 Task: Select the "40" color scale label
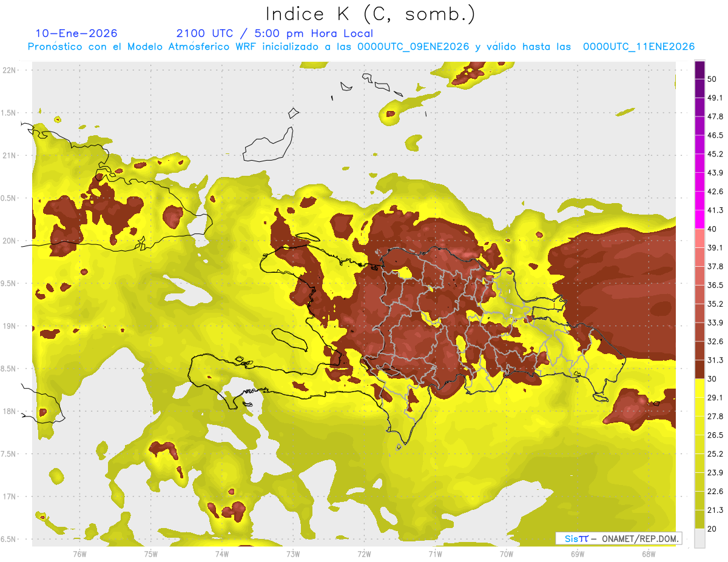[712, 229]
